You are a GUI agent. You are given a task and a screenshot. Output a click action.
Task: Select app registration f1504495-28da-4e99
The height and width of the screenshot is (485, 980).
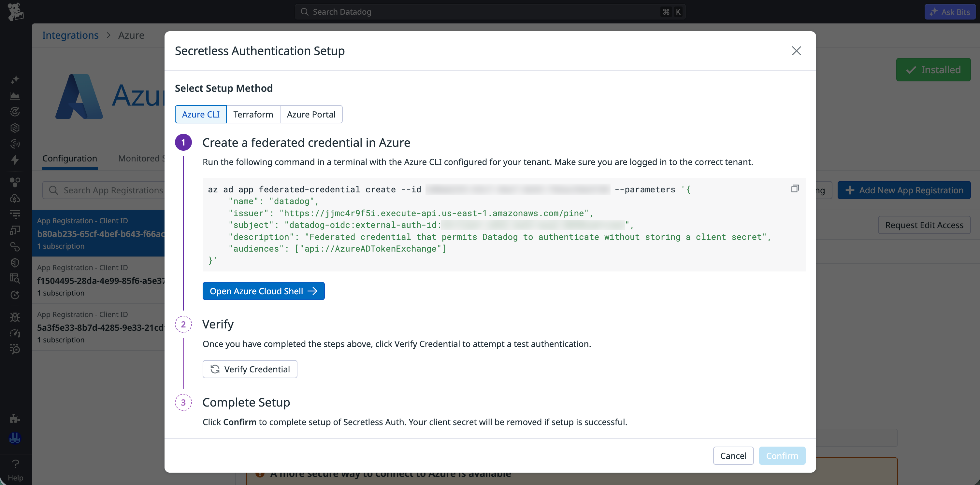[98, 280]
